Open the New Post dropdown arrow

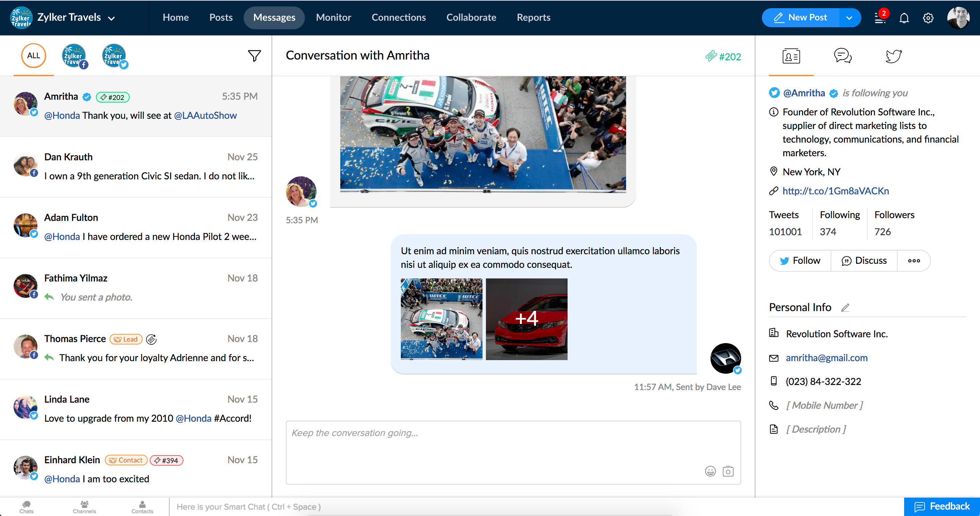click(849, 18)
